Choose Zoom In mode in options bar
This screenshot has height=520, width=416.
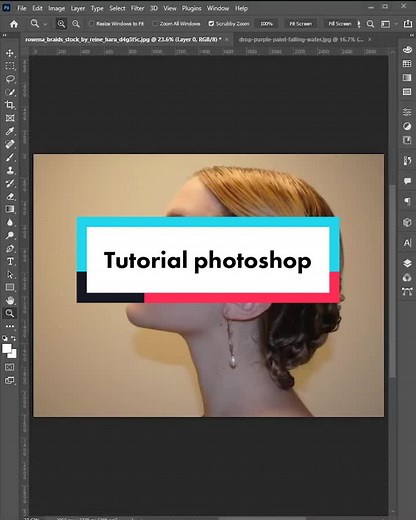pos(61,24)
